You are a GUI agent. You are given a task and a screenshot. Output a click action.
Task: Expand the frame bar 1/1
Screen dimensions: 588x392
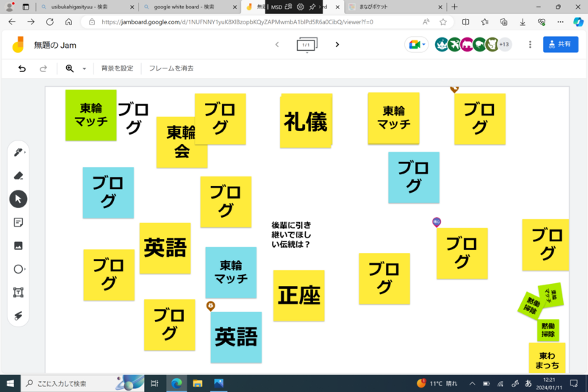click(x=306, y=45)
